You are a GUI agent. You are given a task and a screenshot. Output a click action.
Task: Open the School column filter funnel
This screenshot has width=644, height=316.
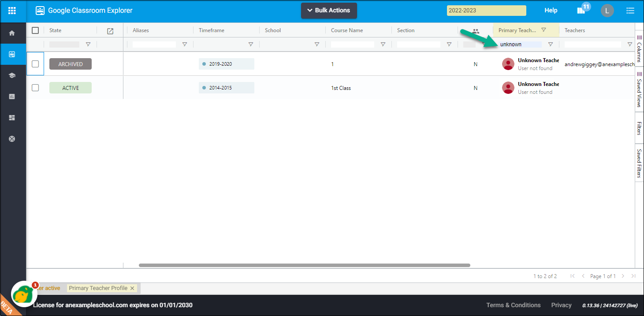tap(317, 45)
